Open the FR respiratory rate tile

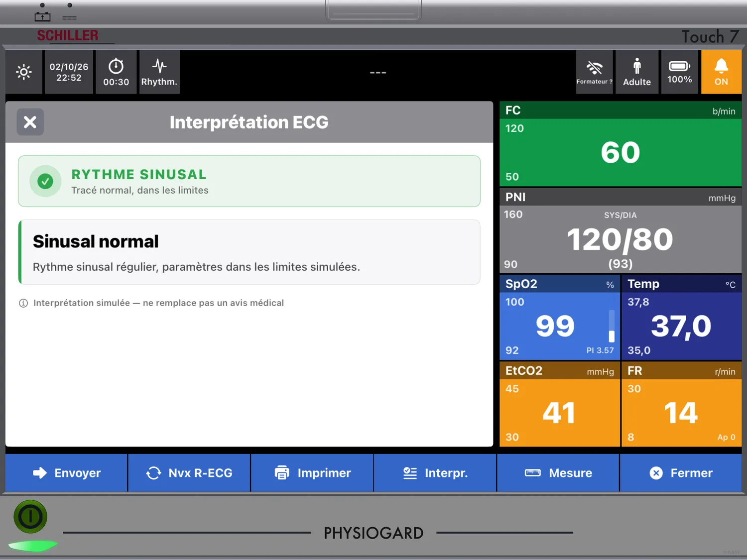[682, 404]
